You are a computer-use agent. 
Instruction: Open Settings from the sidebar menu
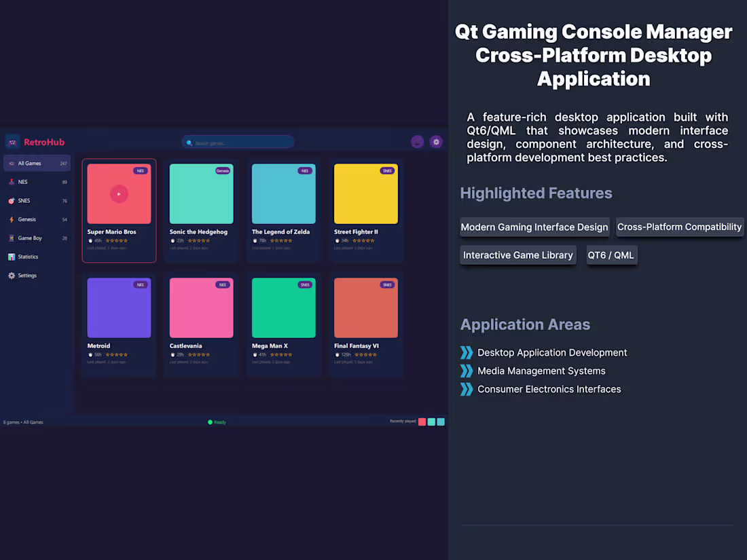pos(29,275)
